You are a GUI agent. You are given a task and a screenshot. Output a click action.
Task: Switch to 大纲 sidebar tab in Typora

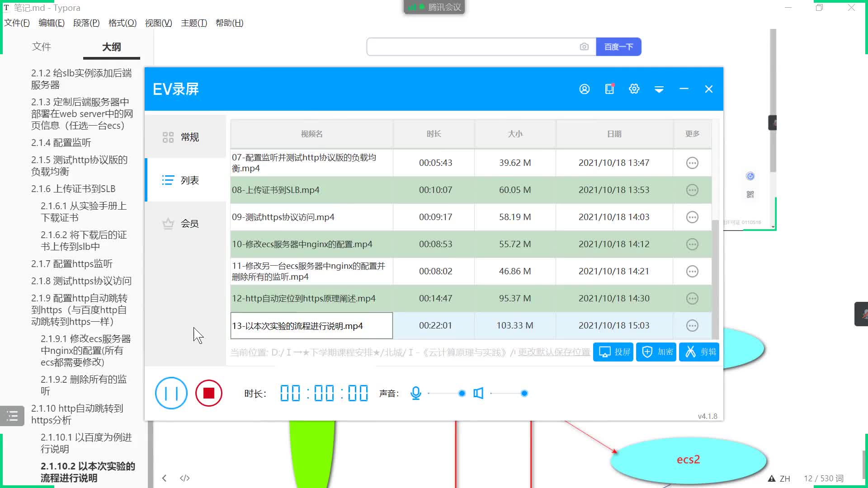click(x=111, y=47)
